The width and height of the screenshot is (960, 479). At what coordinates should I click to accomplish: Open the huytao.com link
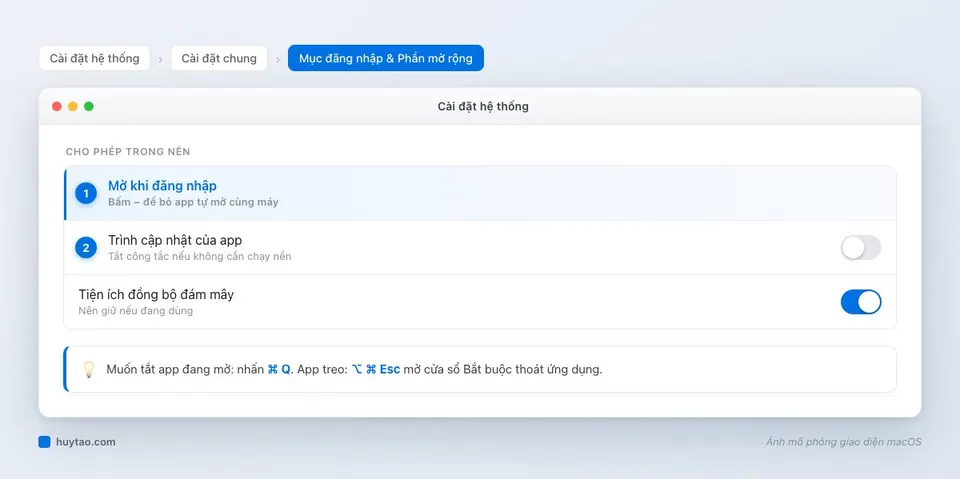coord(86,442)
